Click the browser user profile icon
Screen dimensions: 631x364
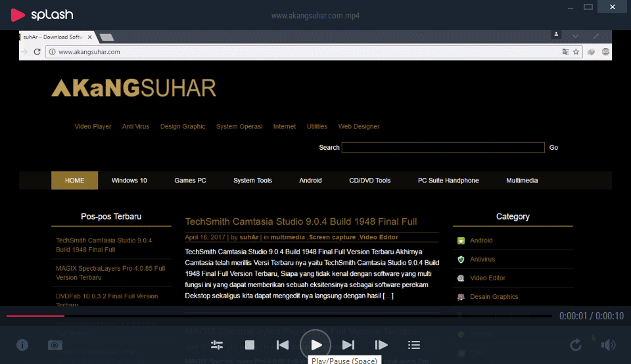(556, 35)
